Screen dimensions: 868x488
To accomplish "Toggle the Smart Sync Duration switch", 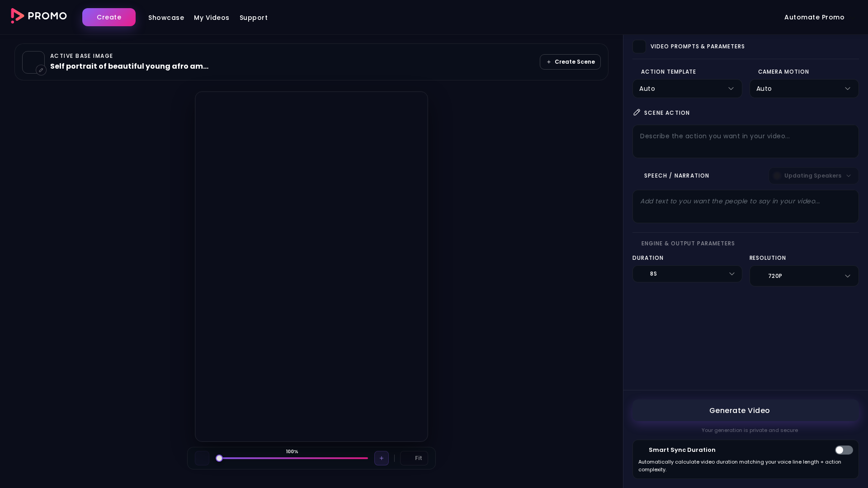I will coord(844,450).
